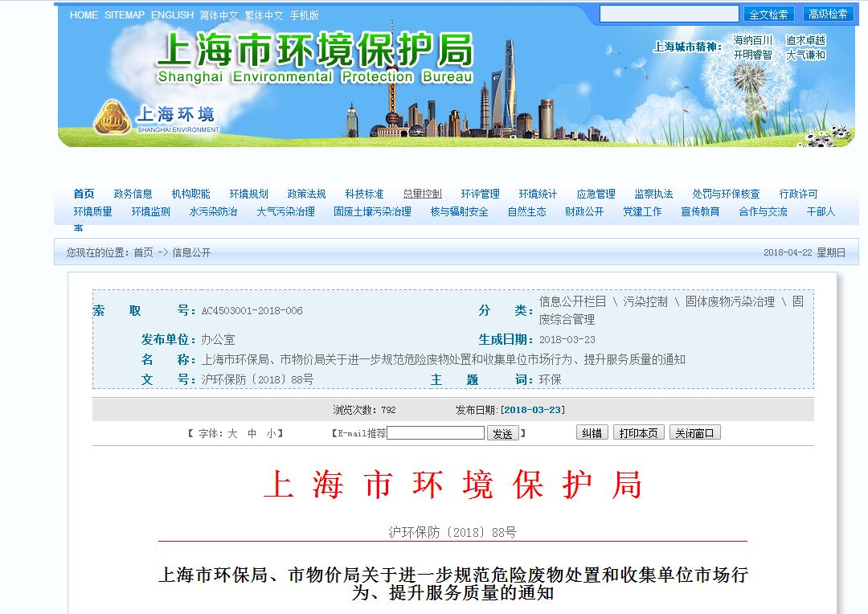The height and width of the screenshot is (614, 868).
Task: Open the 党建工作 menu item
Action: (x=642, y=211)
